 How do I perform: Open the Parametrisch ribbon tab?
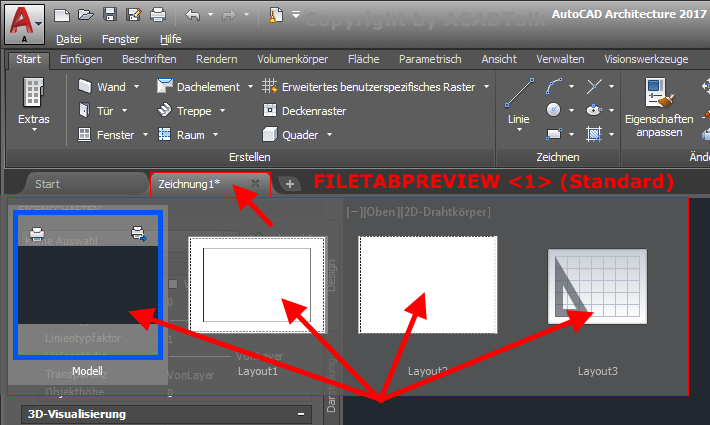(430, 59)
